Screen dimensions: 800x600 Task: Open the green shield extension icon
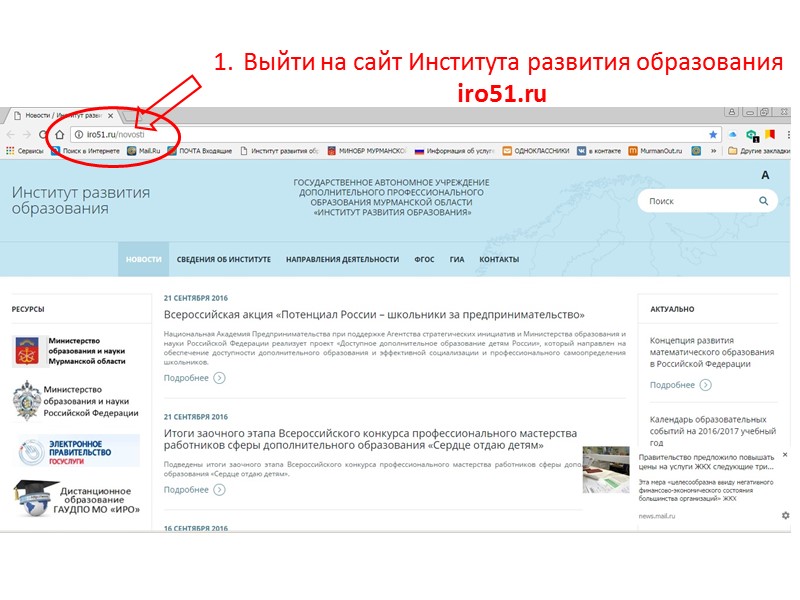[752, 135]
